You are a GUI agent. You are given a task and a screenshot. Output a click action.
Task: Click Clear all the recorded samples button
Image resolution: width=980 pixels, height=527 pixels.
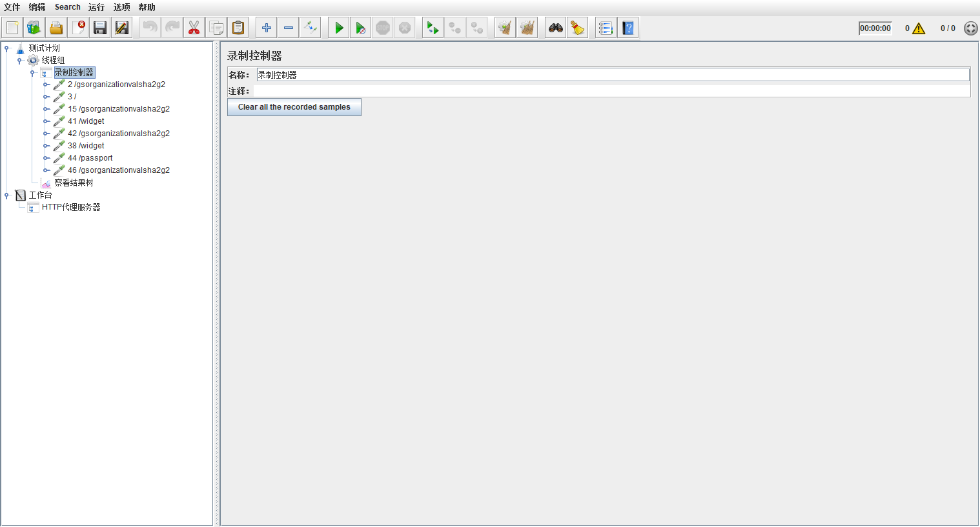point(294,106)
